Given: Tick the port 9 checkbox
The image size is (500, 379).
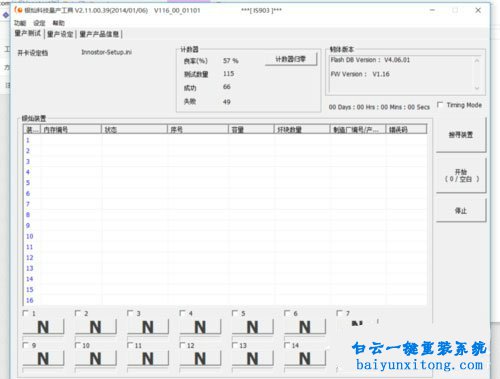Looking at the screenshot, I should (x=25, y=345).
